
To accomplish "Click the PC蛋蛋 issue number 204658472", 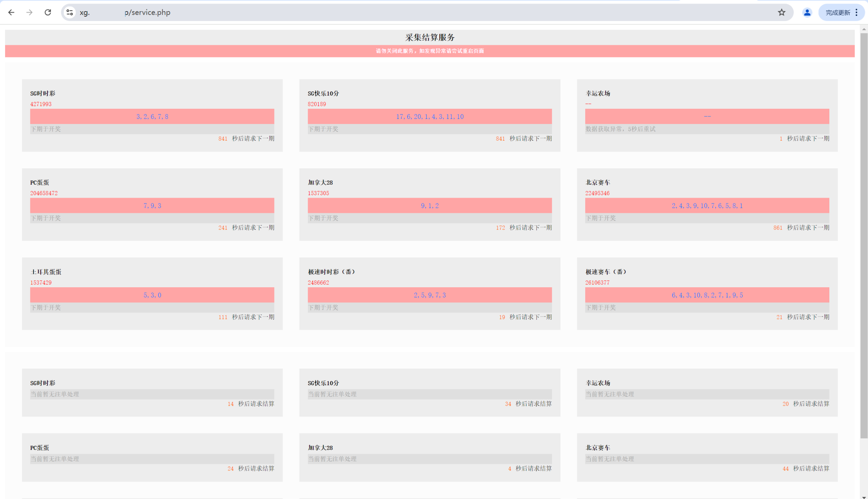I will tap(44, 193).
